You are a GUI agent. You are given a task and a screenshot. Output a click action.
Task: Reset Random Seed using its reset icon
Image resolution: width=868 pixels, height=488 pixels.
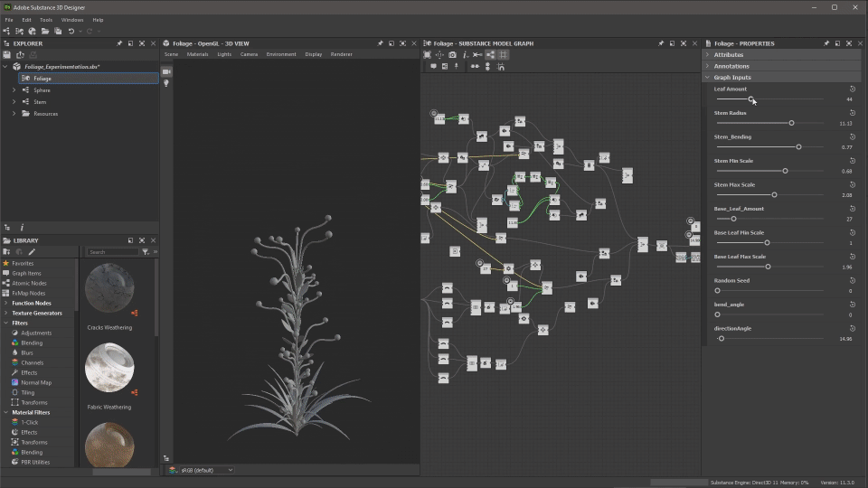[853, 280]
